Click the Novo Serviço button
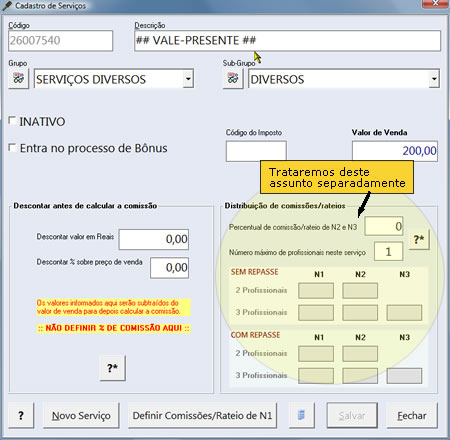Image resolution: width=450 pixels, height=440 pixels. [81, 415]
